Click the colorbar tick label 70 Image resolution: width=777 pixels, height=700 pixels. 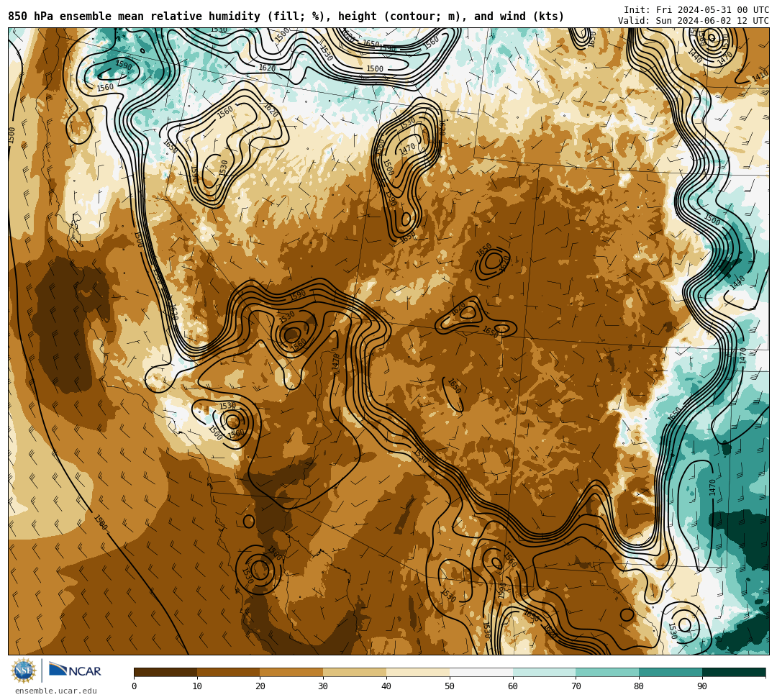coord(576,686)
